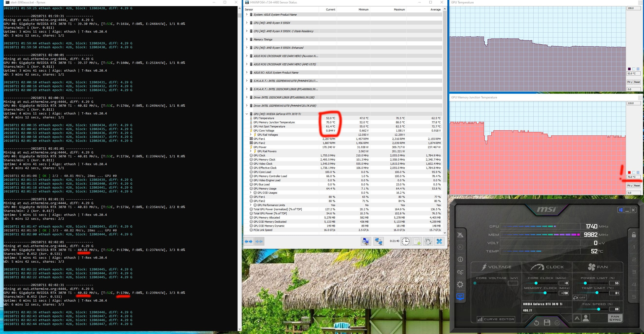Click GPU Temperature thermometer icon in HWiNFO
This screenshot has width=644, height=334.
coord(251,118)
